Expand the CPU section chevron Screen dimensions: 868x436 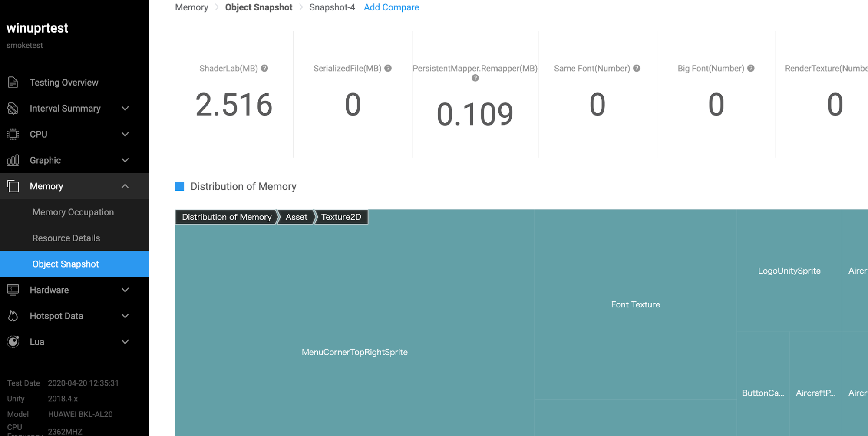coord(125,134)
